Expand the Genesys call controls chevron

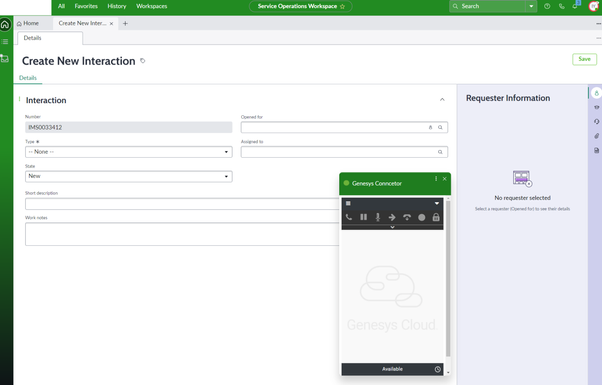tap(392, 227)
